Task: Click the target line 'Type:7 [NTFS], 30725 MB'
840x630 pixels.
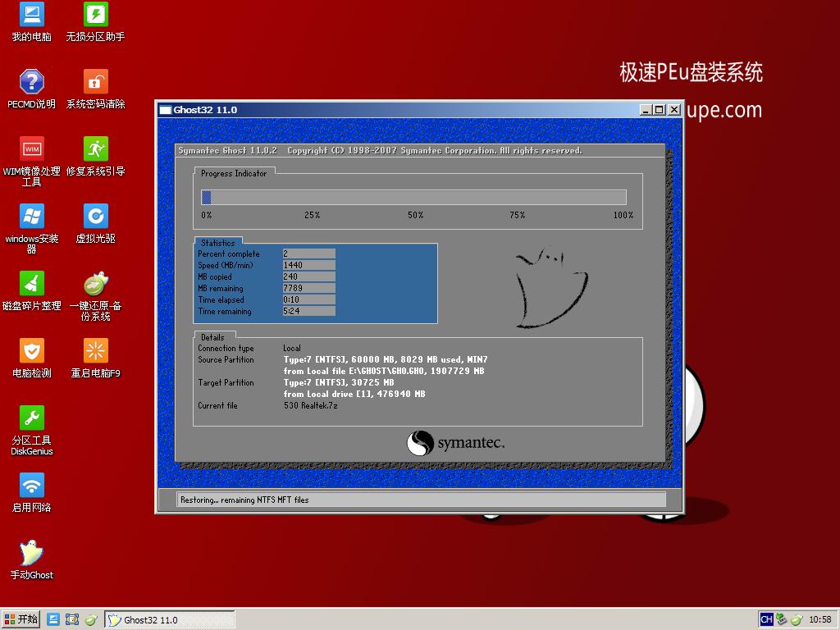Action: click(x=339, y=382)
